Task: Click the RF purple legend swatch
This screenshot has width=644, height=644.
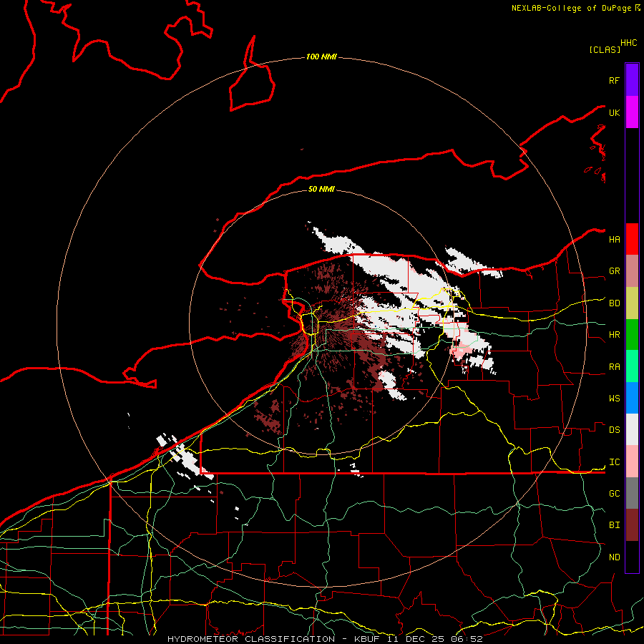Action: pyautogui.click(x=632, y=80)
